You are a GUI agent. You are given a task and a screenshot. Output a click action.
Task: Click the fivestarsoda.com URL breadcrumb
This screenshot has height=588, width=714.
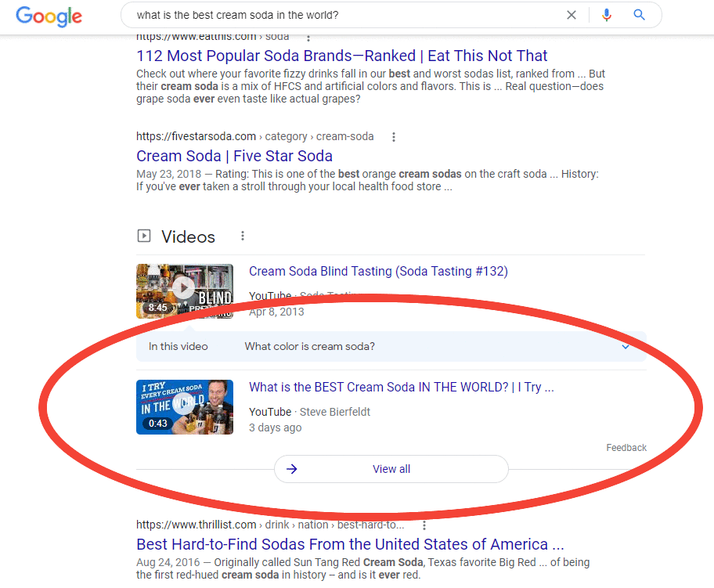click(255, 136)
